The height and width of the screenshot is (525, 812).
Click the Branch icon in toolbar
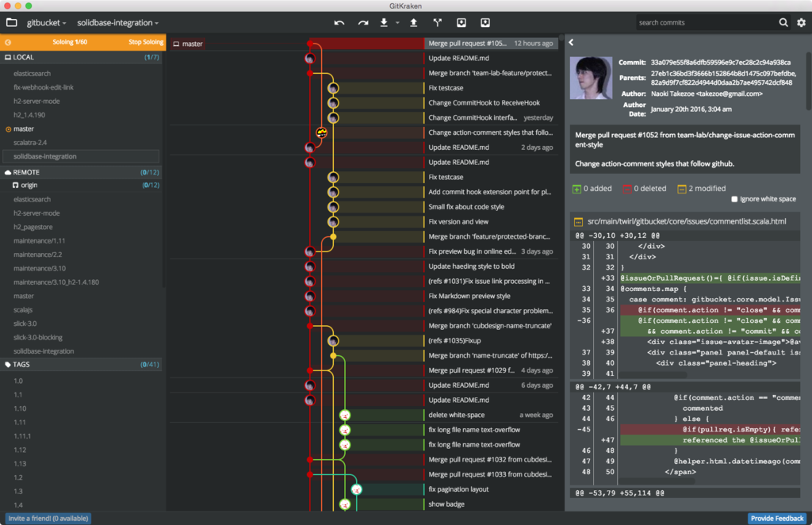438,22
